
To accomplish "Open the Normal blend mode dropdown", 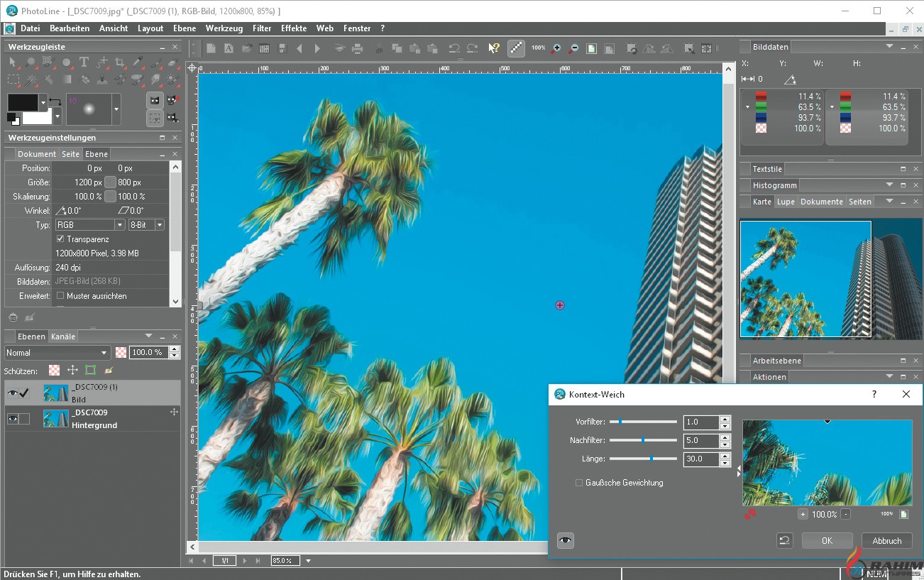I will pyautogui.click(x=57, y=353).
